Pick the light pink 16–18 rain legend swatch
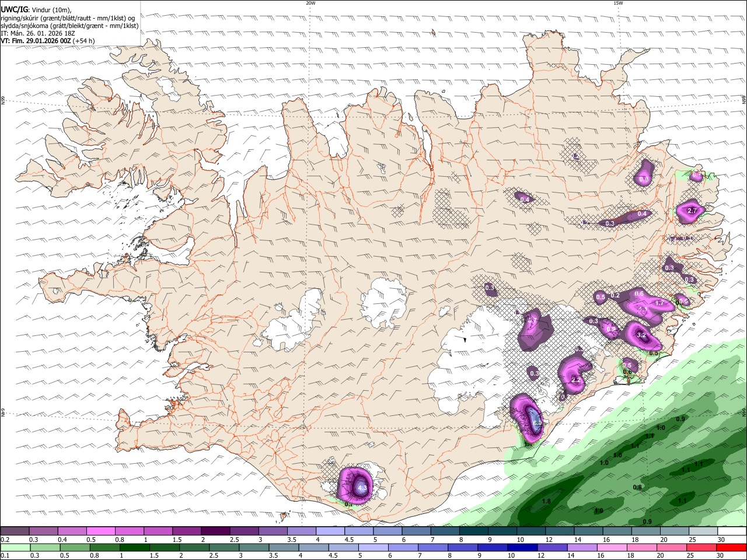This screenshot has height=560, width=747. click(612, 547)
